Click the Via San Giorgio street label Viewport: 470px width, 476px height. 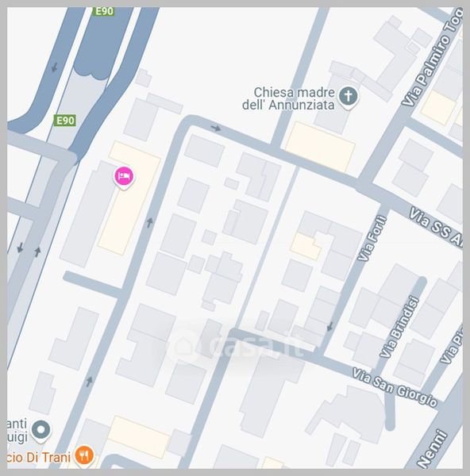(395, 387)
